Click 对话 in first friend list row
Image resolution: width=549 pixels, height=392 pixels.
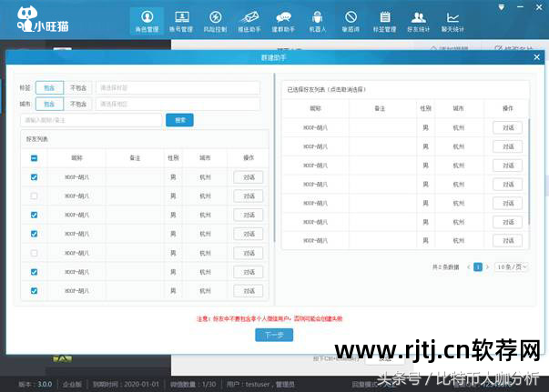click(x=249, y=177)
